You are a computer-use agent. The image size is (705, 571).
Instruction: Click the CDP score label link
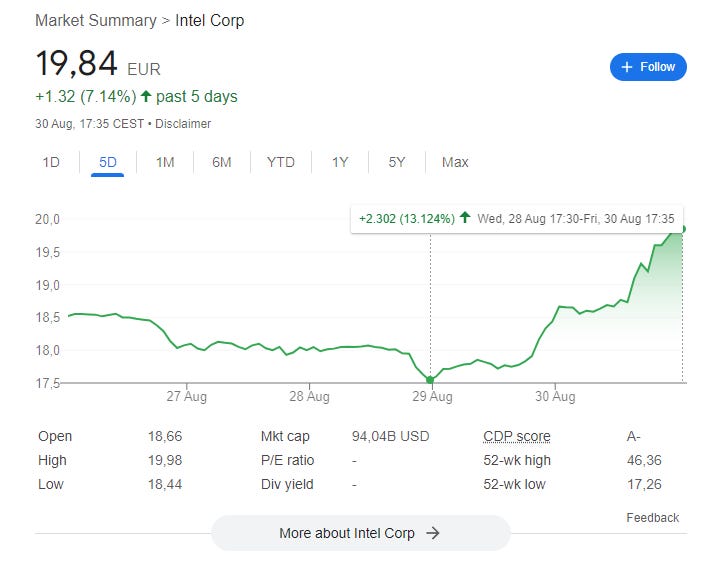(517, 436)
